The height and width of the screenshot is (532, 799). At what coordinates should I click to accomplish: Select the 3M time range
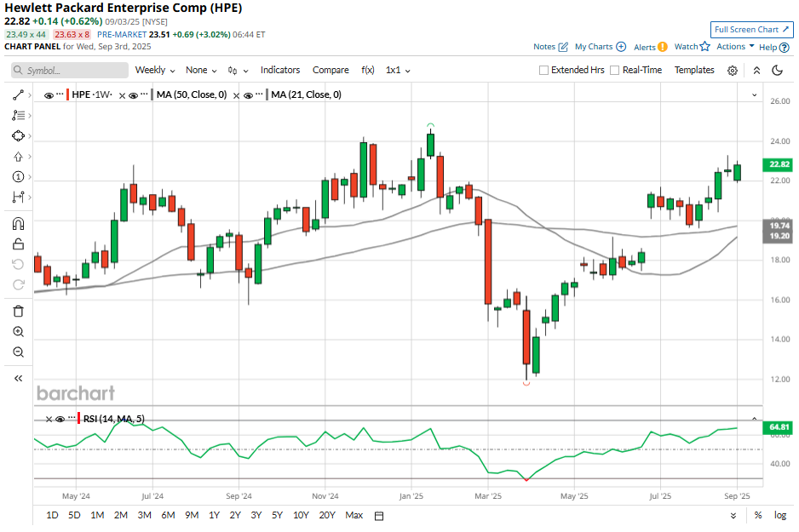144,515
